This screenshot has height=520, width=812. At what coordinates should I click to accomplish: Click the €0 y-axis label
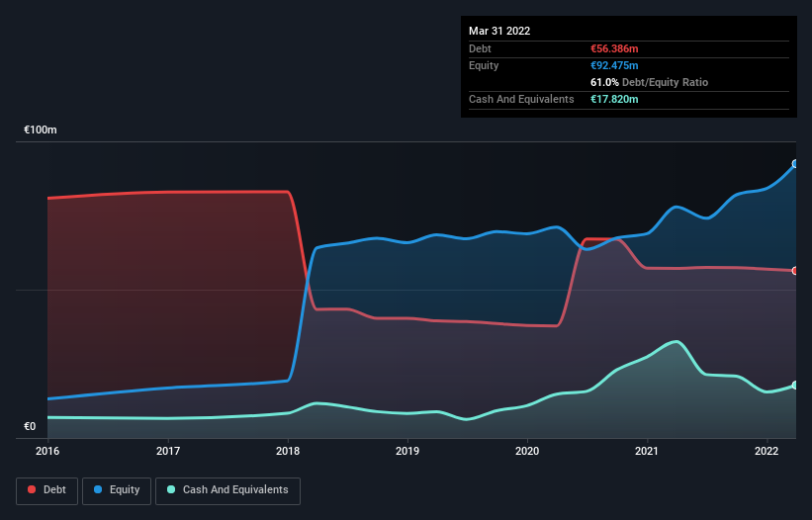(x=30, y=426)
